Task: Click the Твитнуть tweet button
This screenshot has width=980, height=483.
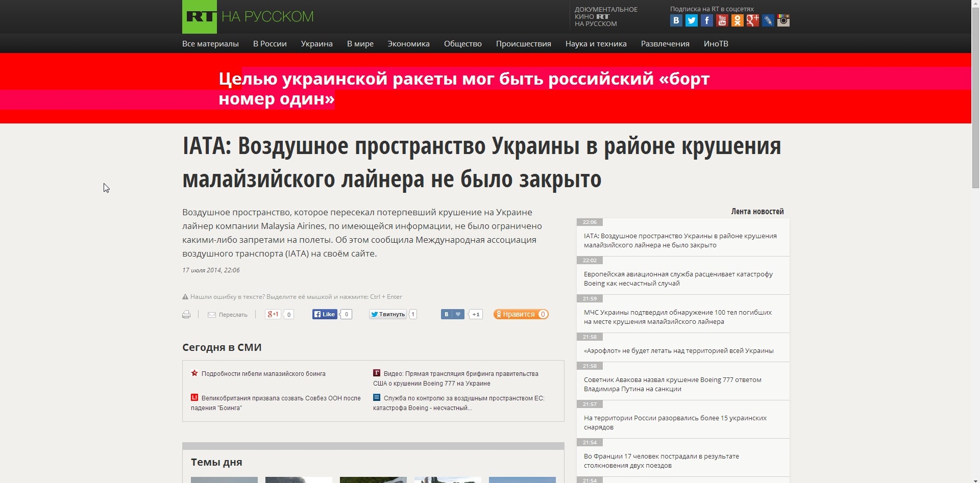Action: (388, 314)
